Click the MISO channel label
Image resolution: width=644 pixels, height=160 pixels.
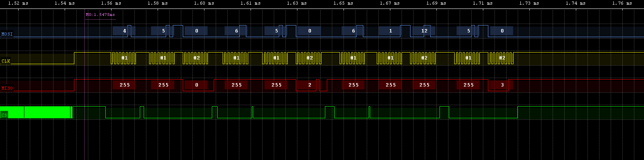pos(7,88)
